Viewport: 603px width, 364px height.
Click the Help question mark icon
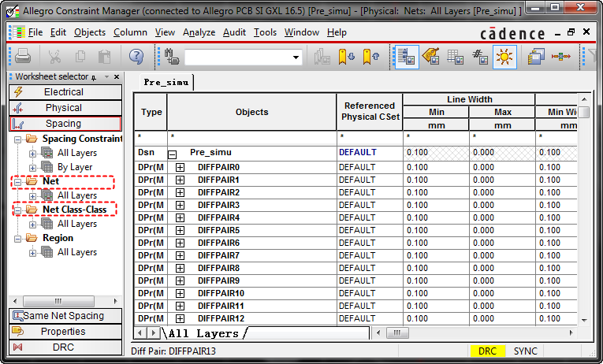(x=136, y=57)
